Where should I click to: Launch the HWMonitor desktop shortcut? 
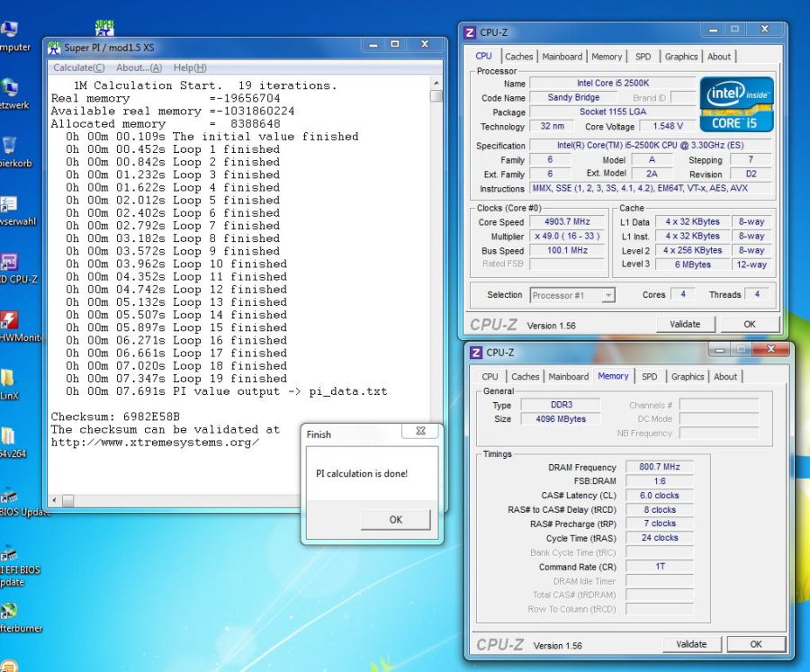pyautogui.click(x=9, y=320)
